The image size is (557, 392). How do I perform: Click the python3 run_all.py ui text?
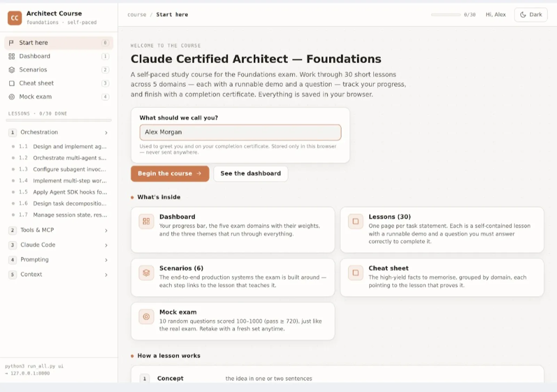(x=34, y=366)
